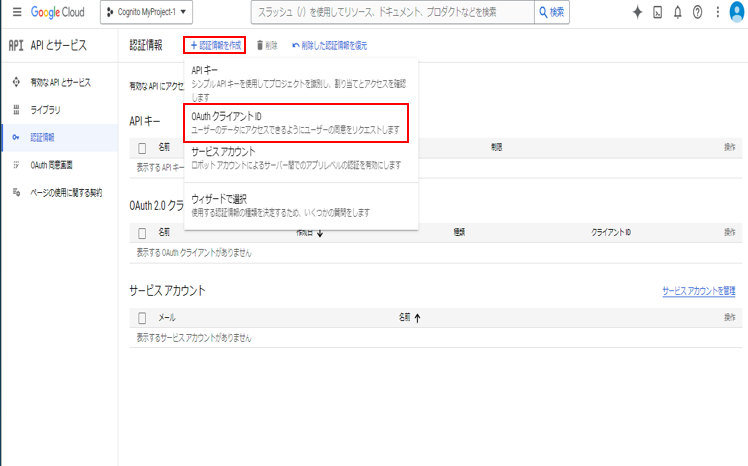Focus the resource search input field
The height and width of the screenshot is (466, 748).
[393, 12]
